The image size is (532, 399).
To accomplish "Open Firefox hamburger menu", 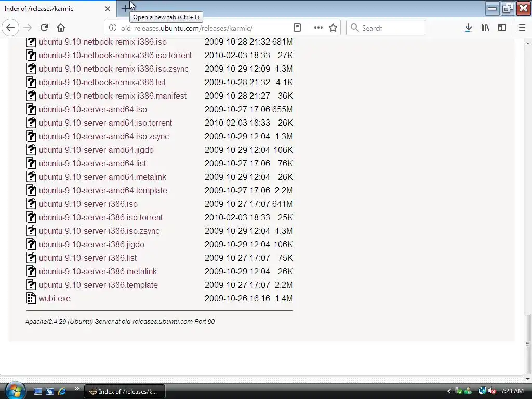I will coord(522,28).
